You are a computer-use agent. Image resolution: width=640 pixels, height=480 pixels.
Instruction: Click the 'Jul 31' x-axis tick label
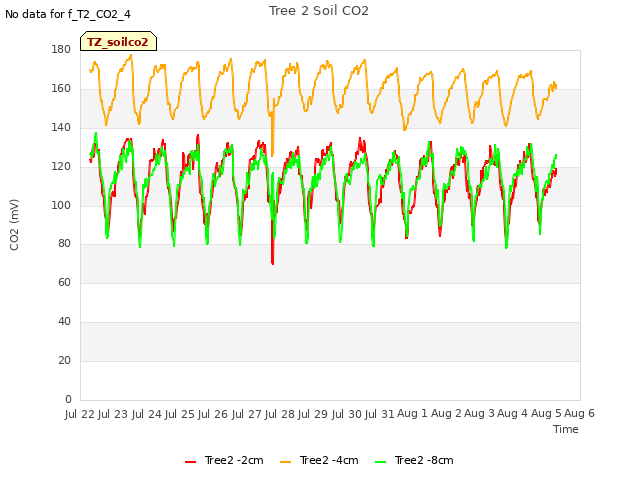pyautogui.click(x=380, y=414)
